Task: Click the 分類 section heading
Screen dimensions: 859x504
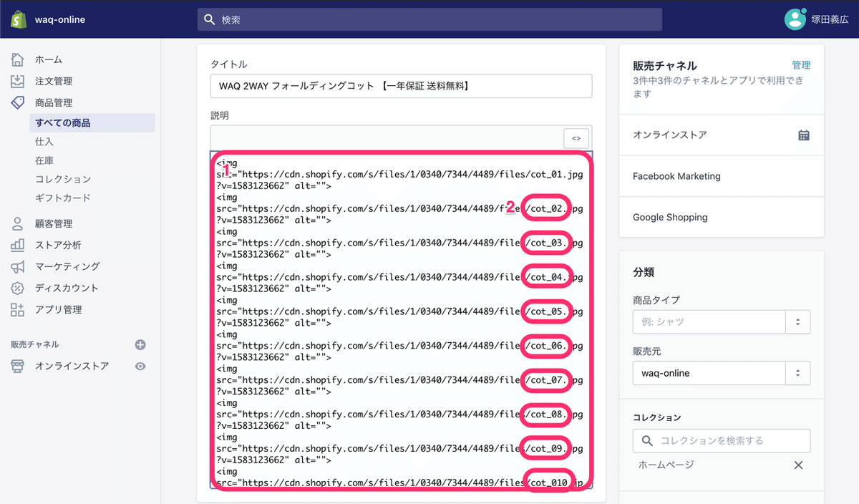Action: tap(644, 272)
